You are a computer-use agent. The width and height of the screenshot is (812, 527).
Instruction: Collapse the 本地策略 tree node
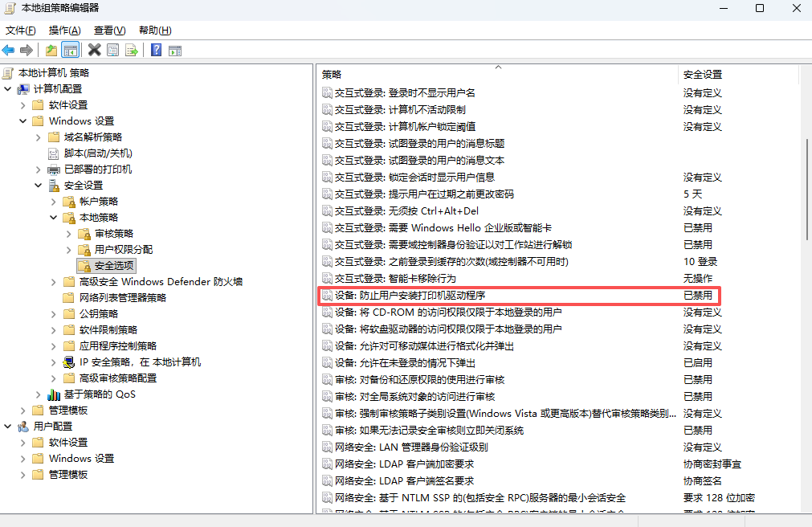tap(54, 218)
